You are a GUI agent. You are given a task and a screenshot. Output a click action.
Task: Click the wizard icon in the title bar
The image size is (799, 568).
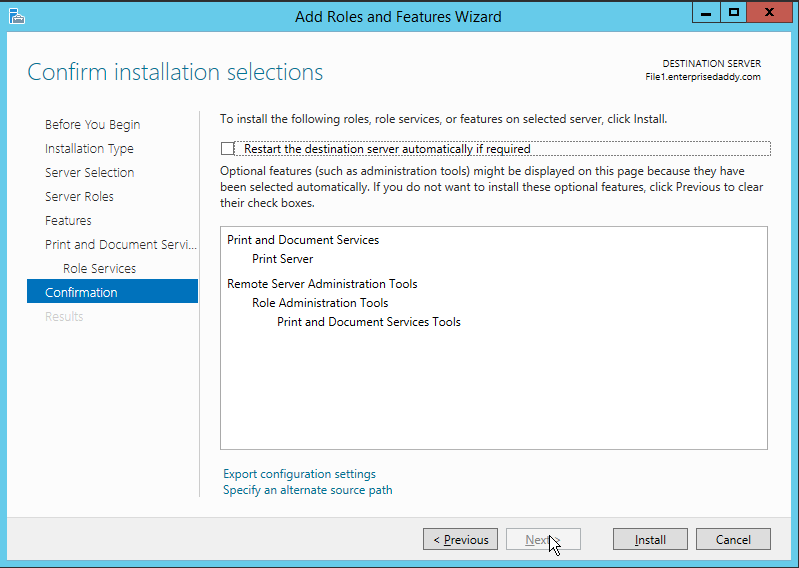coord(16,16)
